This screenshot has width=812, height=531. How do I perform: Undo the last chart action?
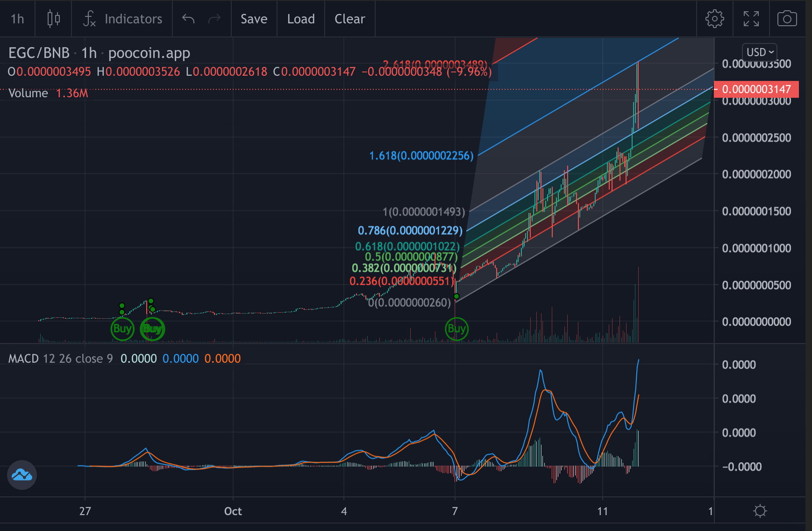click(x=188, y=19)
